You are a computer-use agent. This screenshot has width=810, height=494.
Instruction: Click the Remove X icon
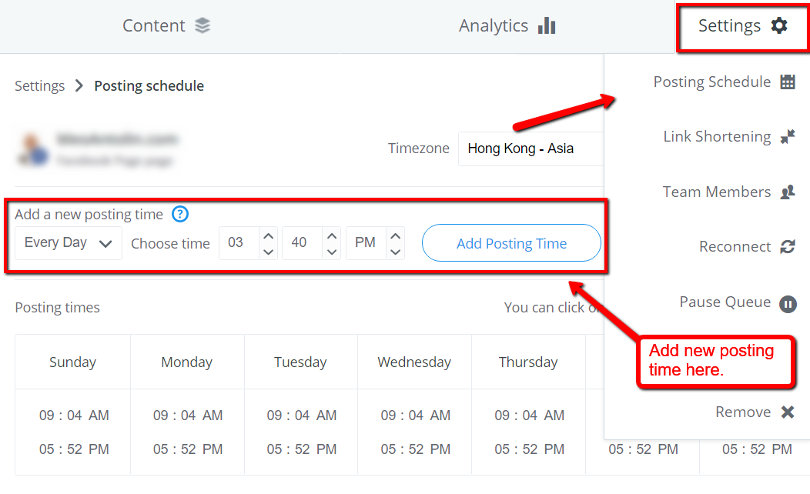tap(787, 412)
